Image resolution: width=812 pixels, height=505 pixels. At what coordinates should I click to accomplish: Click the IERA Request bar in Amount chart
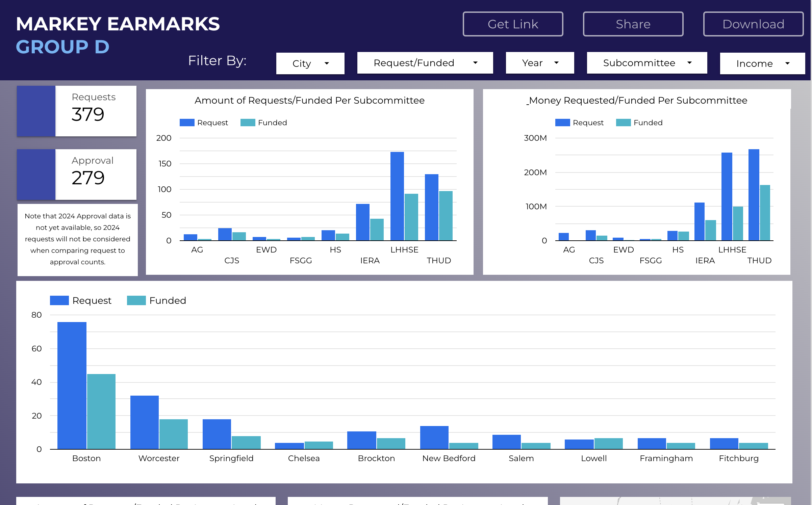[x=363, y=222]
